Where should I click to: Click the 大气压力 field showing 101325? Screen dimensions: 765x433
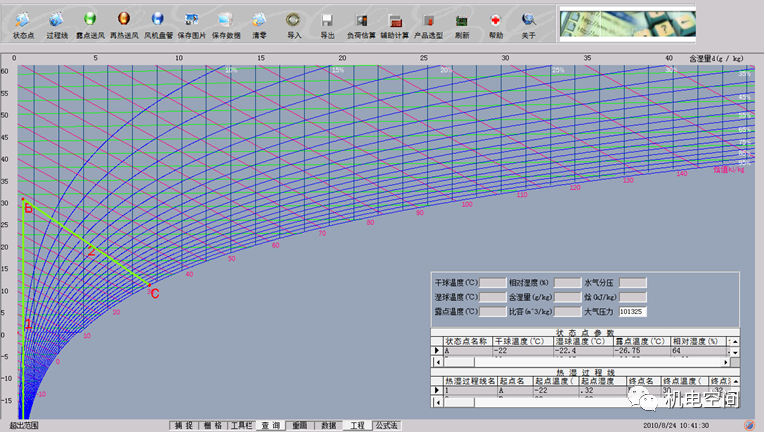(633, 312)
